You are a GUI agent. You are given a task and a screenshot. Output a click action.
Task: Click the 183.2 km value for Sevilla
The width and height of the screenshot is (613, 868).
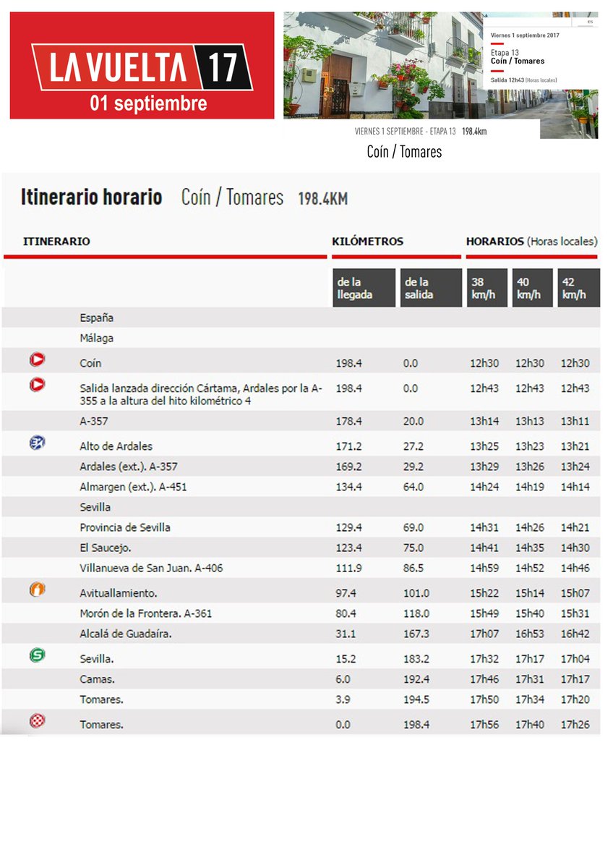tap(416, 659)
